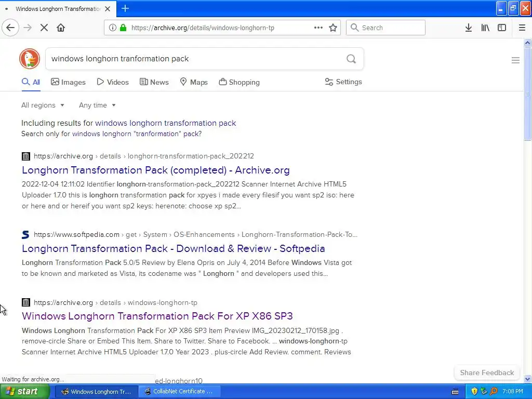
Task: Open the yellow security shield tray icon
Action: point(474,392)
